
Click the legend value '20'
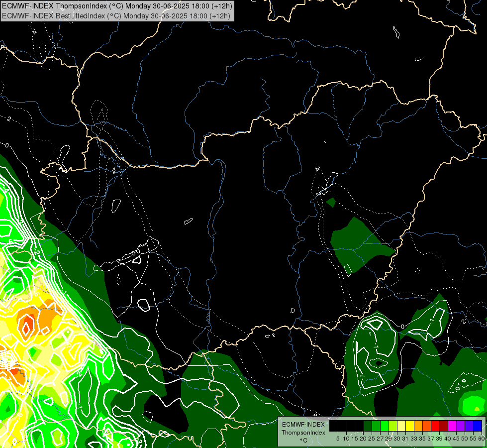pyautogui.click(x=363, y=439)
